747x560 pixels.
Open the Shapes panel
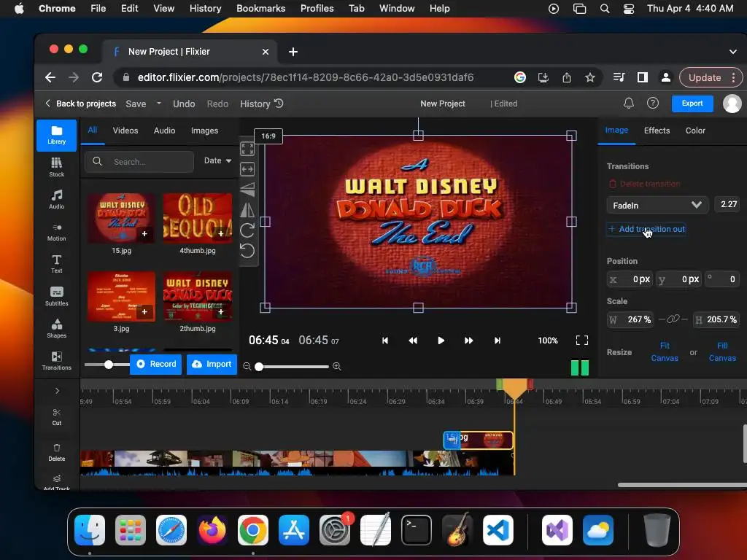(56, 329)
